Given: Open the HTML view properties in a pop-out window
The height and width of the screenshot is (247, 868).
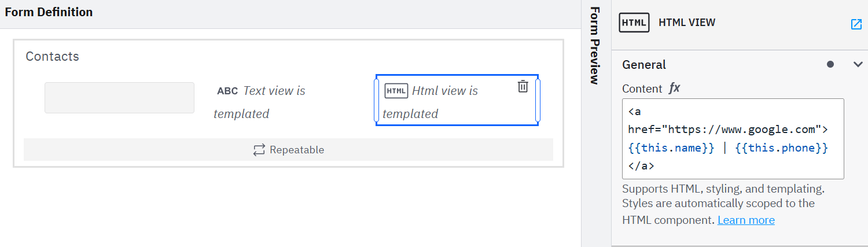Looking at the screenshot, I should tap(856, 24).
